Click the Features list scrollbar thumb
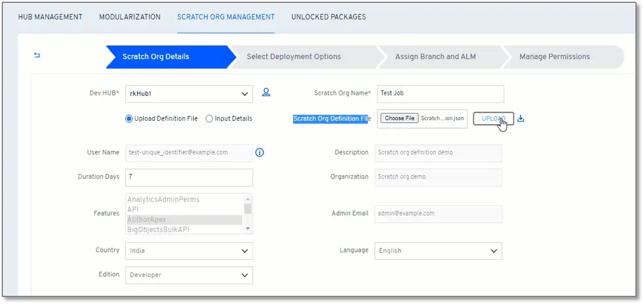The width and height of the screenshot is (644, 305). tap(248, 208)
